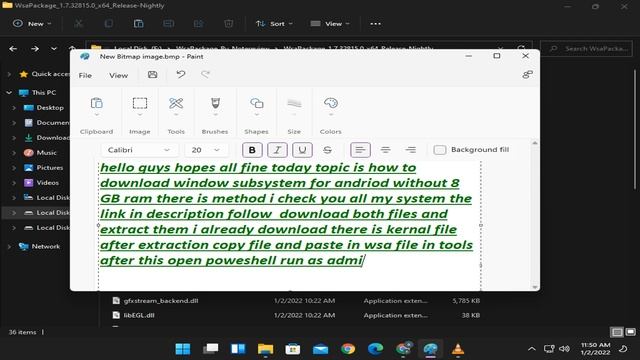Open the View menu in File Explorer toolbar
The width and height of the screenshot is (640, 360).
330,24
